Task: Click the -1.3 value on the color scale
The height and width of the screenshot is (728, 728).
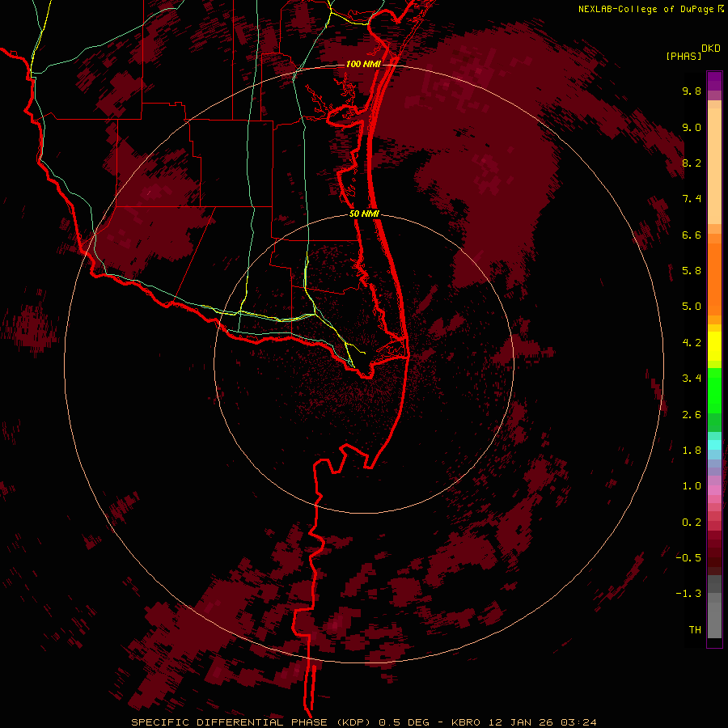Action: 688,594
